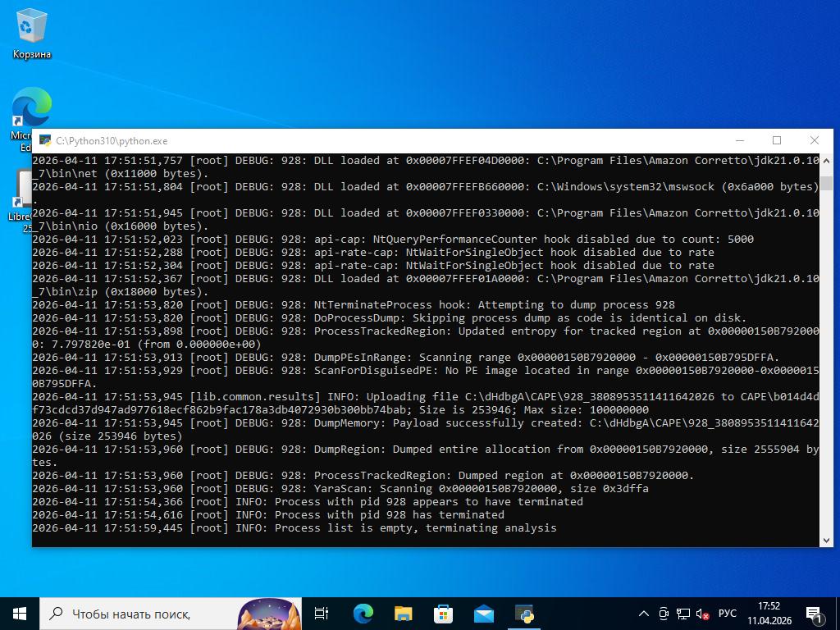Switch to the running Python taskbar app
The height and width of the screenshot is (630, 840).
point(524,614)
